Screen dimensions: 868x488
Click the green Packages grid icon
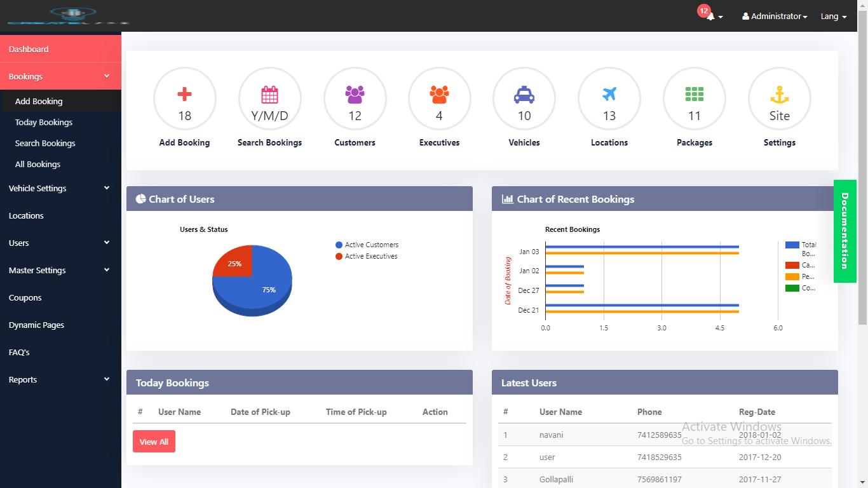[694, 95]
